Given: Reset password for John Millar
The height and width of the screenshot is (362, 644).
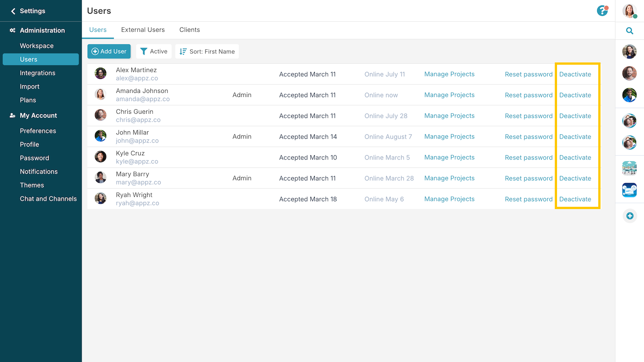Looking at the screenshot, I should point(529,137).
